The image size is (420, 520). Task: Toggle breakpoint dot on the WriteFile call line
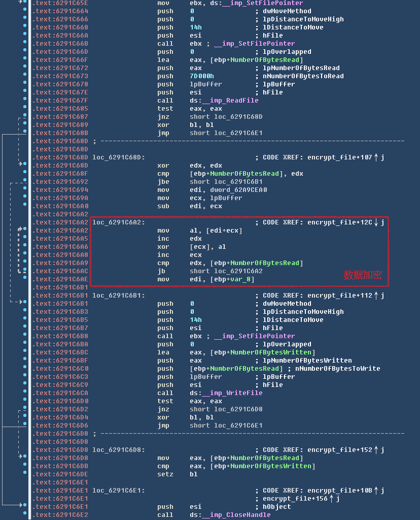[25, 393]
